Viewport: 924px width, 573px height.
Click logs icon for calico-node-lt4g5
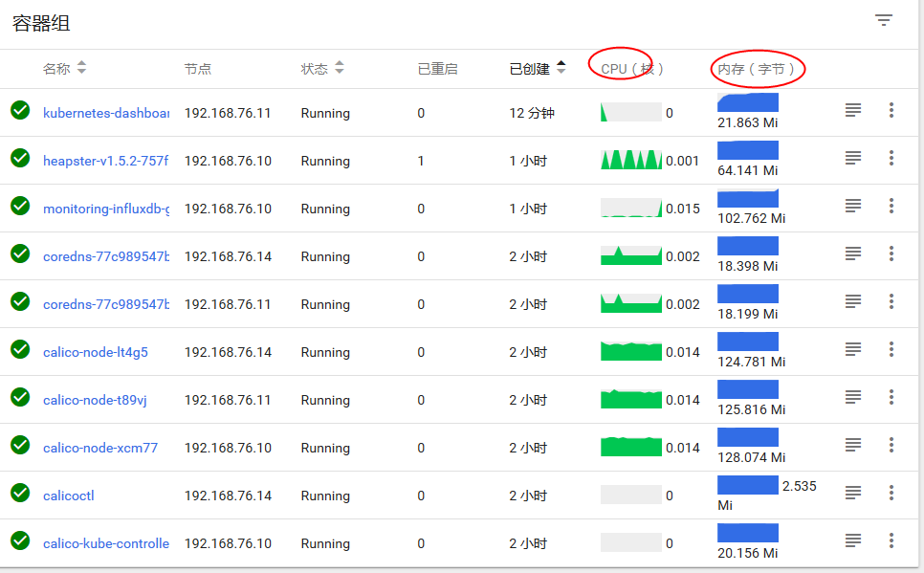pyautogui.click(x=853, y=350)
